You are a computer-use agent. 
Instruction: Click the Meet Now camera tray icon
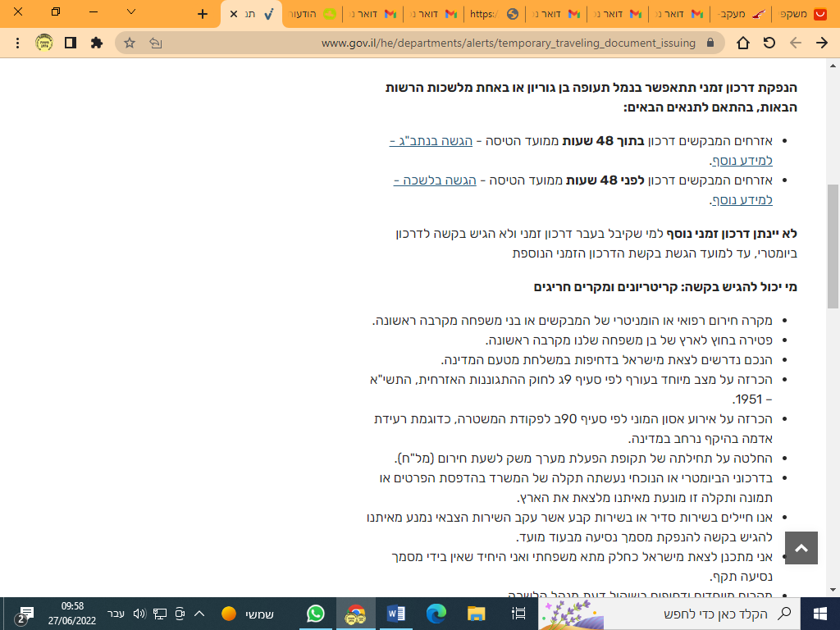click(180, 614)
